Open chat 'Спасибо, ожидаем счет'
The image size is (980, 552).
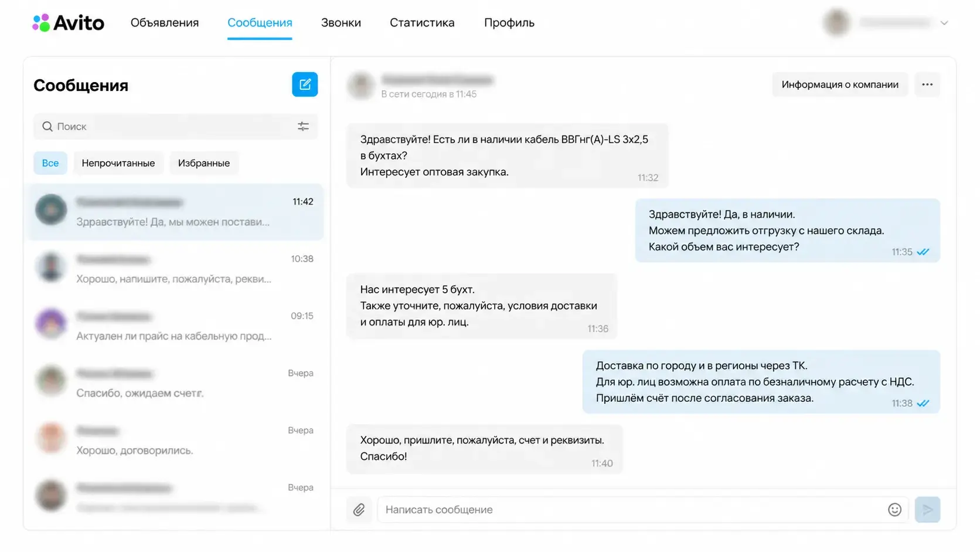coord(175,383)
